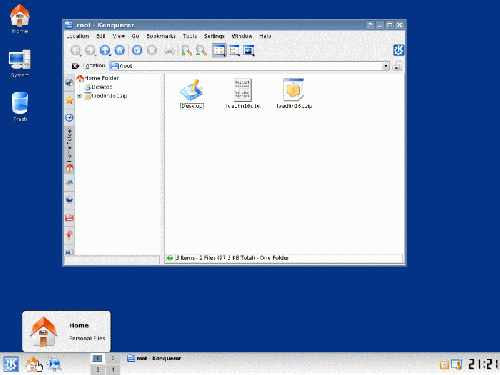Zoom in with the magnifier plus icon

186,51
